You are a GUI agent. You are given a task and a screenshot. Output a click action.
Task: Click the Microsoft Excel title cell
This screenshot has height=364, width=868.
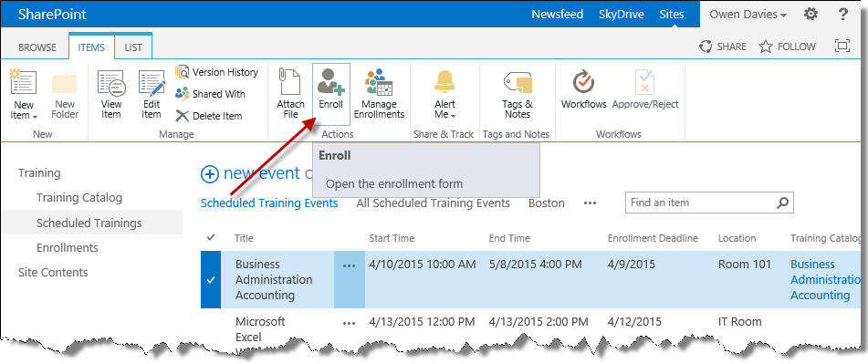[x=260, y=328]
